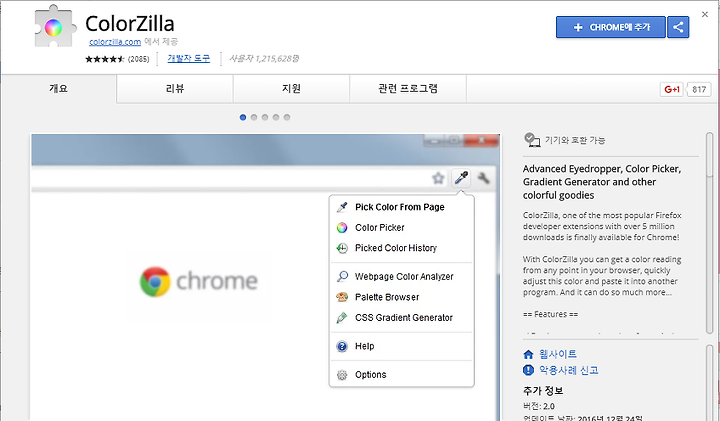Image resolution: width=720 pixels, height=421 pixels.
Task: Click the home icon beside 웹사이트
Action: 529,354
